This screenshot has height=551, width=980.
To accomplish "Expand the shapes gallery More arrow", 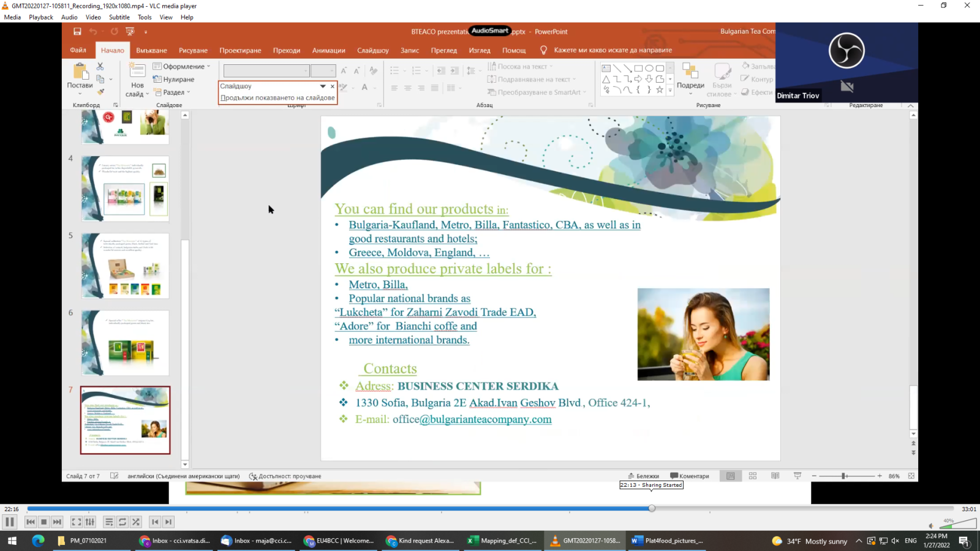I will tap(670, 91).
